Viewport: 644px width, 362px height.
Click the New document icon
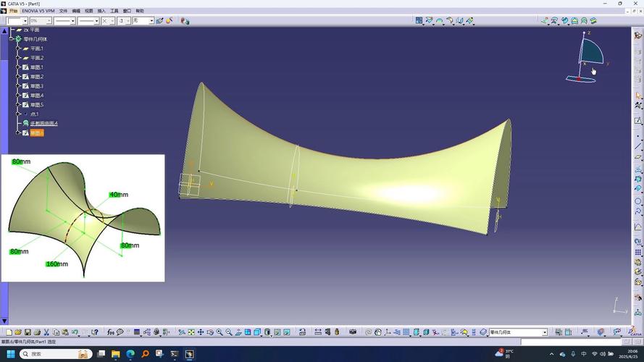tap(9, 332)
